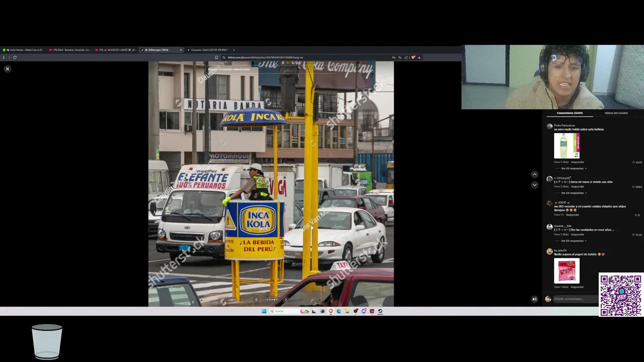Viewport: 644px width, 362px height.
Task: Open a new browser tab
Action: (x=234, y=50)
